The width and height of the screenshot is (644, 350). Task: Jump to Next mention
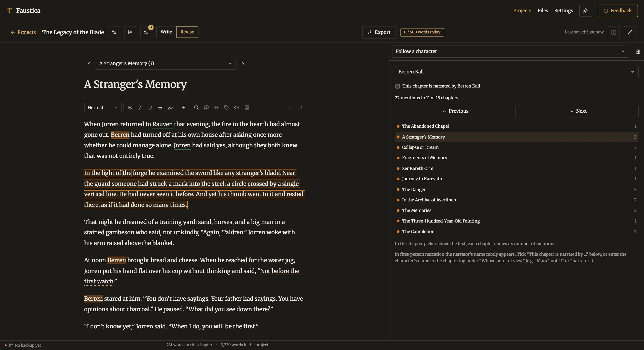(x=578, y=111)
